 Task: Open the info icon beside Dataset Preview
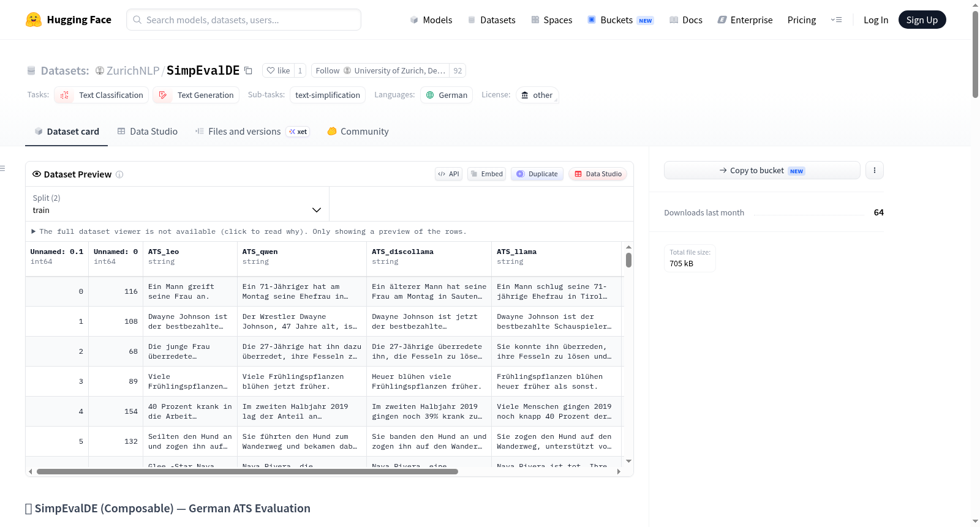click(x=119, y=174)
